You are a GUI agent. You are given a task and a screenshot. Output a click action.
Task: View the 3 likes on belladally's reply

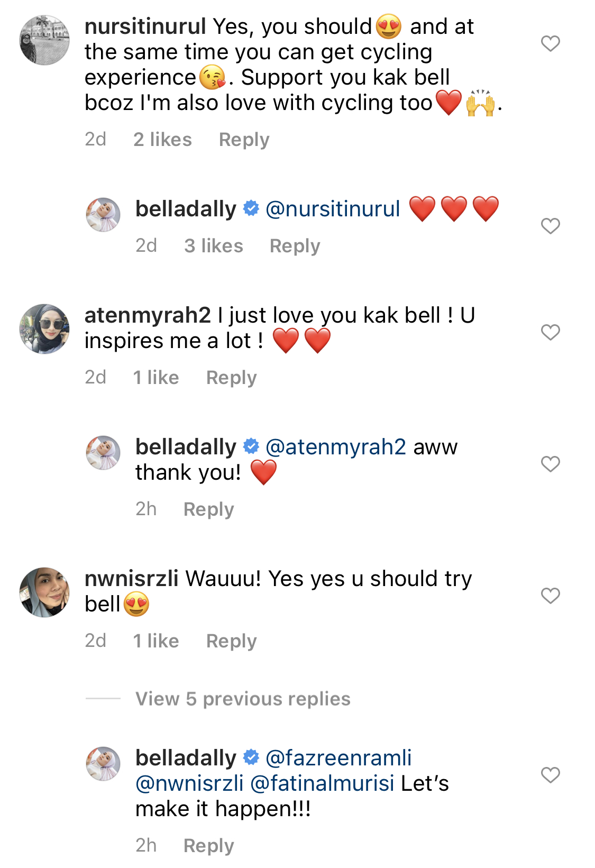(213, 246)
